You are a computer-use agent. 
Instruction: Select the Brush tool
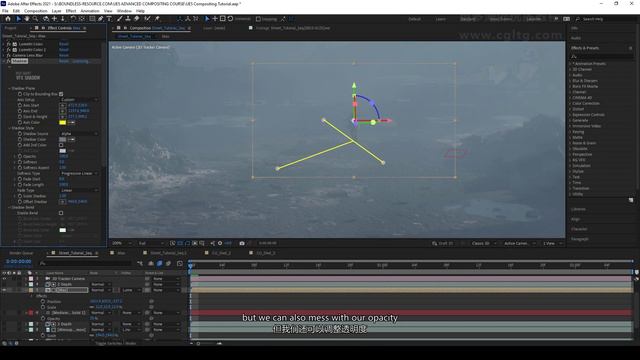pos(120,19)
